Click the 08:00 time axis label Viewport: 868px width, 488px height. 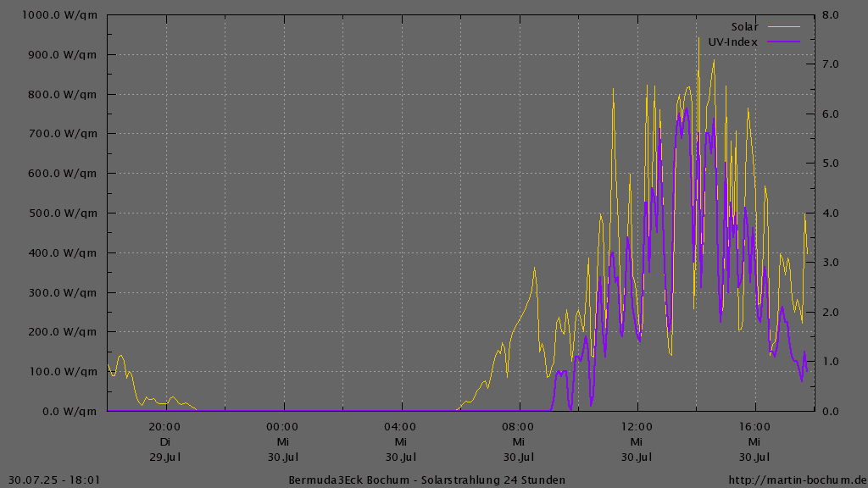518,427
